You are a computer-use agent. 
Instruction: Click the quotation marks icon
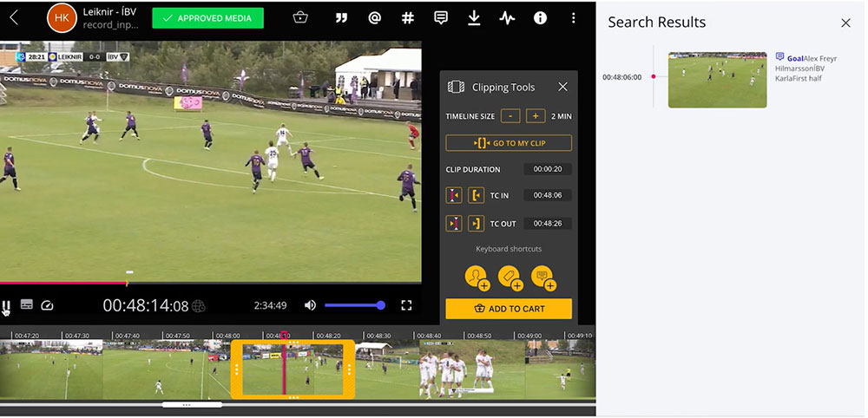point(342,17)
